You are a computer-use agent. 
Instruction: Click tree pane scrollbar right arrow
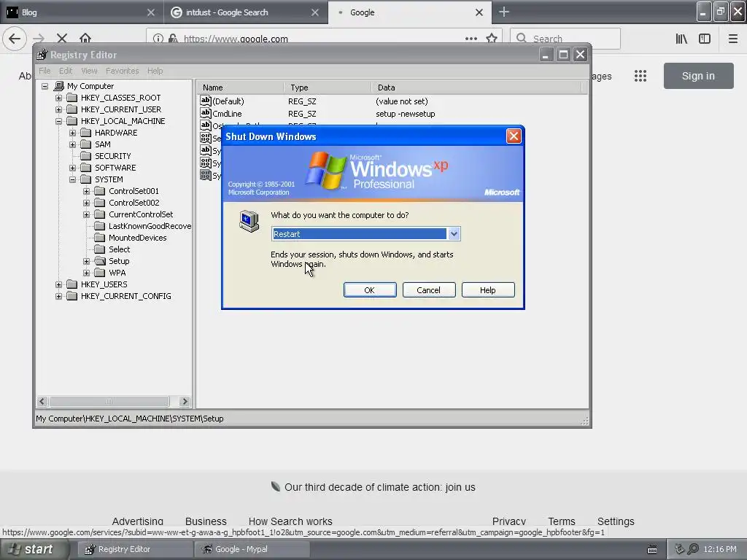(x=185, y=402)
